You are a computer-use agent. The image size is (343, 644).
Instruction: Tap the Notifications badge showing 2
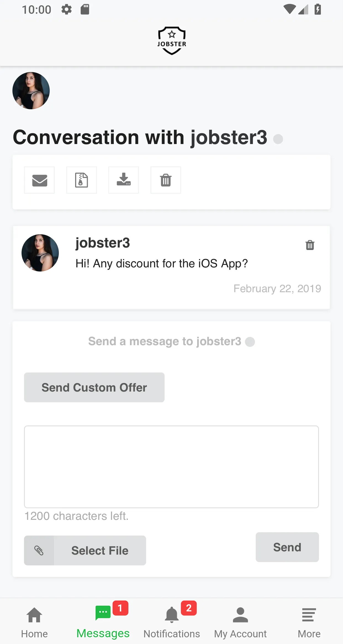click(x=189, y=608)
